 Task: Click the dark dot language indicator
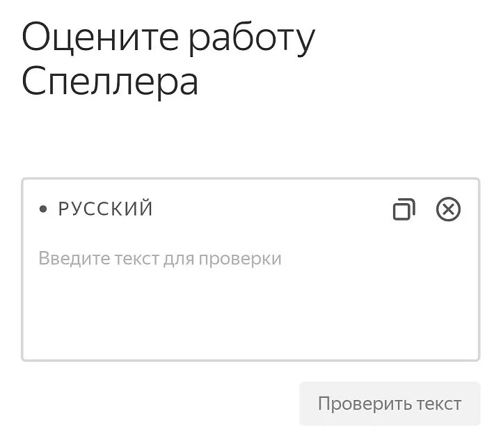tap(43, 209)
